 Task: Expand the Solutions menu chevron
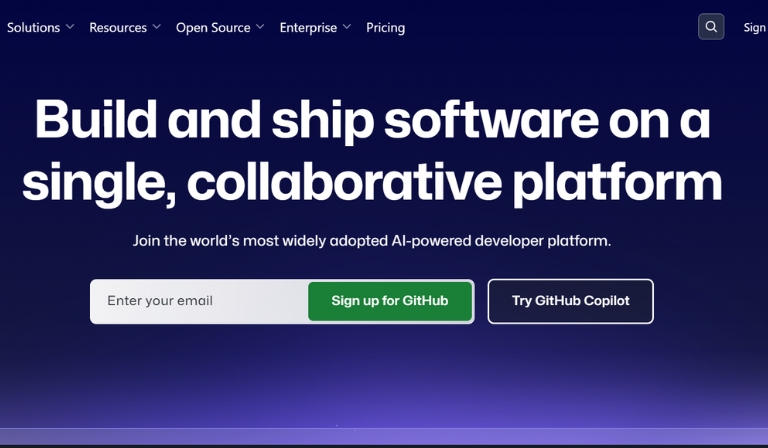pyautogui.click(x=70, y=26)
